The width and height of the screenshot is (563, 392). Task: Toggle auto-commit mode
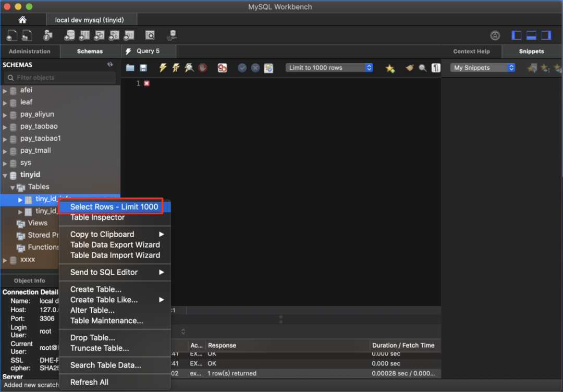(268, 68)
